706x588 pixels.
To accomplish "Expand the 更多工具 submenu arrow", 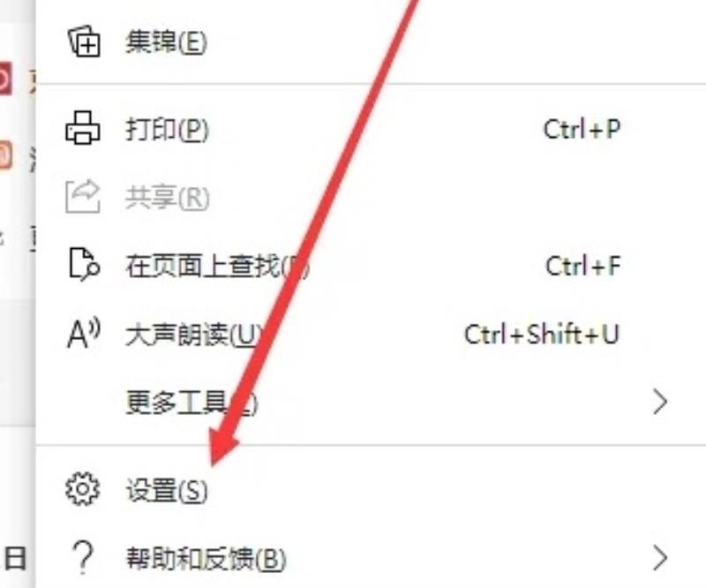I will pyautogui.click(x=659, y=402).
